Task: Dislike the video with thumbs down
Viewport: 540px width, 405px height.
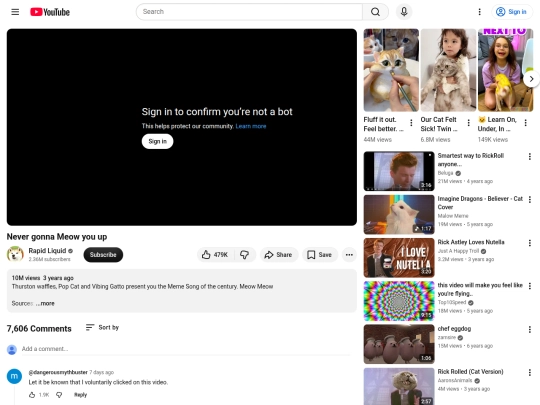Action: [x=245, y=255]
